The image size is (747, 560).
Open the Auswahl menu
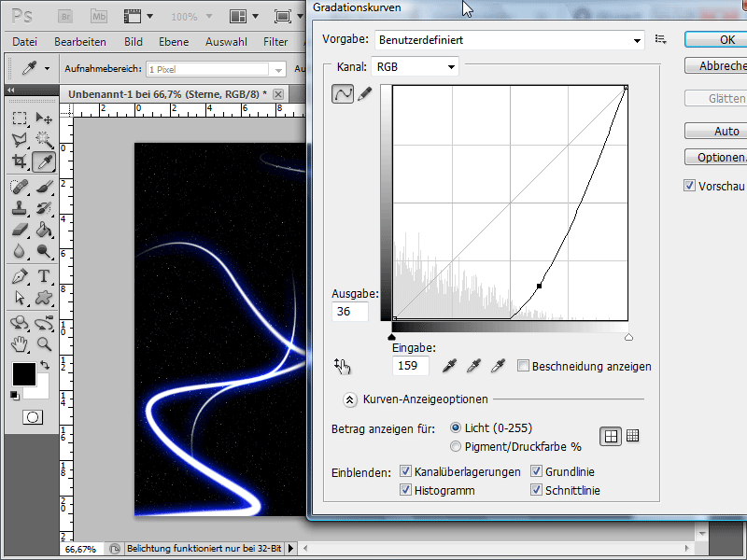(226, 42)
